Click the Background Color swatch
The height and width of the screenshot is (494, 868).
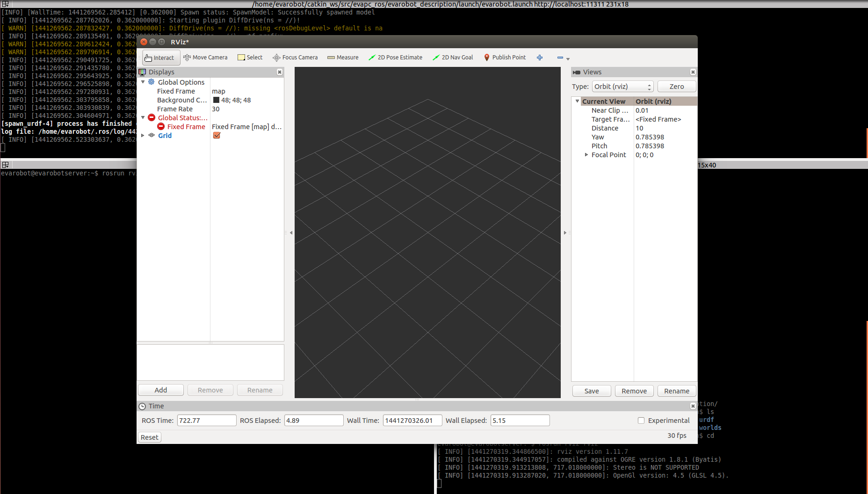coord(216,100)
